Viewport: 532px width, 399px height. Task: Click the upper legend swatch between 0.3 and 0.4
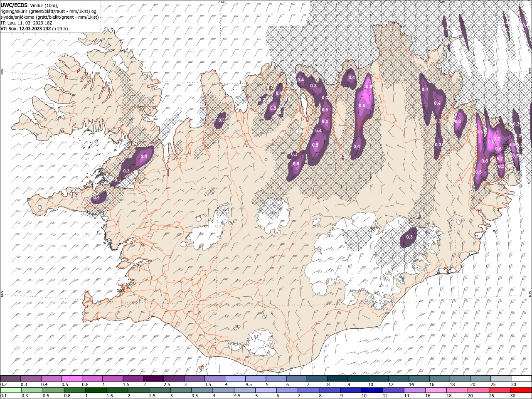pyautogui.click(x=31, y=379)
